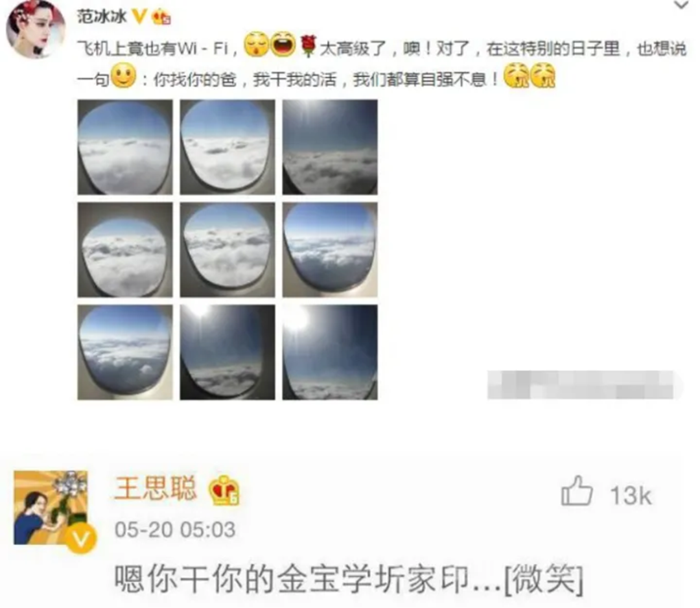Open the center photo in grid
The width and height of the screenshot is (700, 608).
[227, 250]
